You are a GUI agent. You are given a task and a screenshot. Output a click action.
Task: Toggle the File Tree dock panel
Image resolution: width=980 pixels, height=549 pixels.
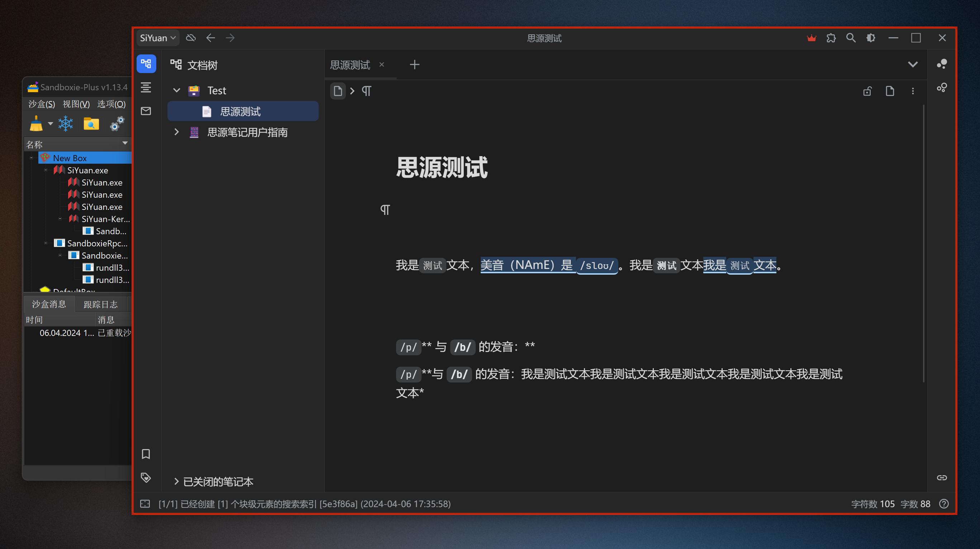[146, 64]
